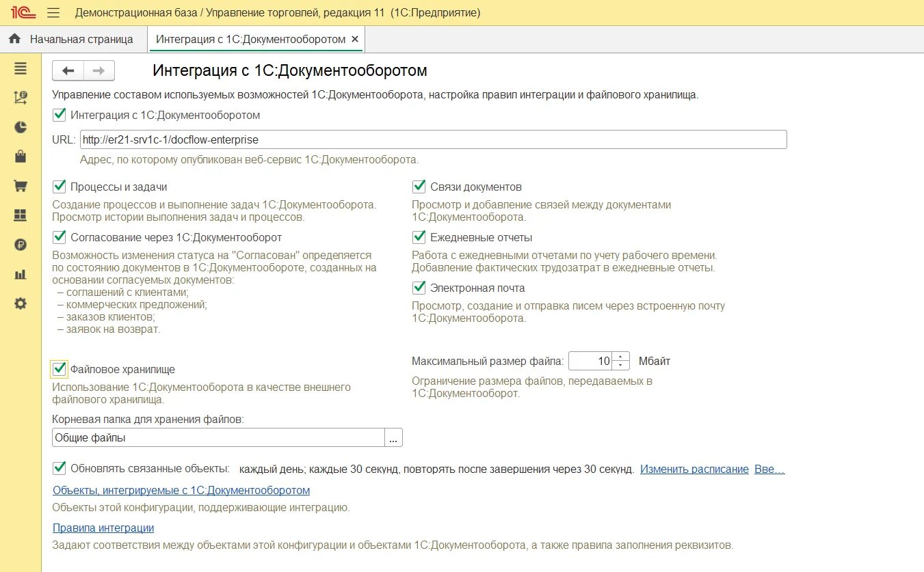Click the Максимальный размер файла value field
The width and height of the screenshot is (924, 572).
click(590, 361)
